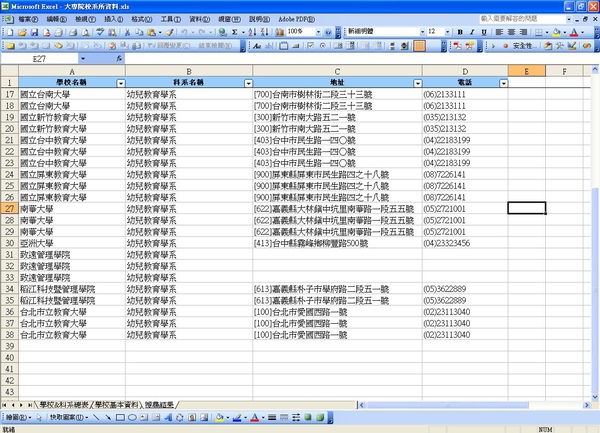Open the 資料 (Data) menu
The image size is (600, 433).
click(x=199, y=19)
